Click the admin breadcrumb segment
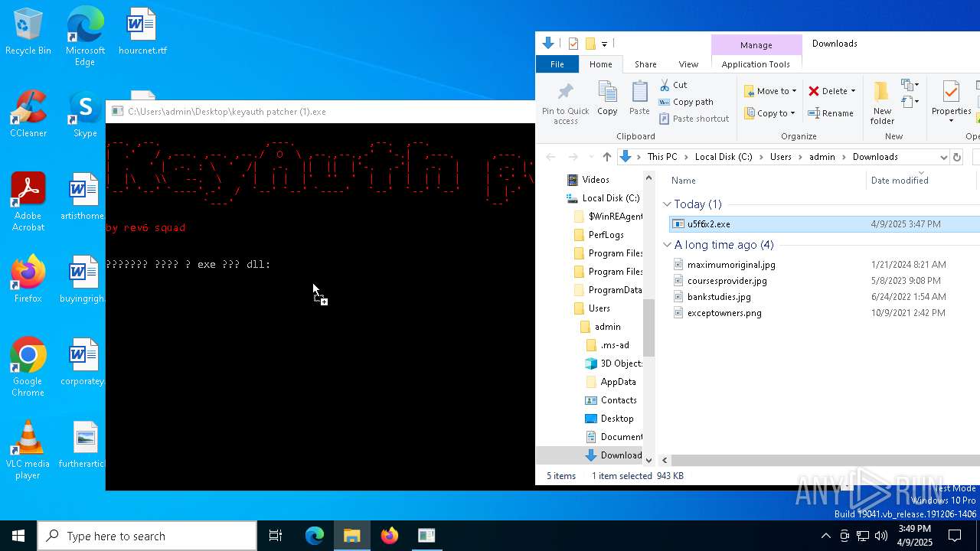Viewport: 980px width, 551px height. [x=822, y=157]
